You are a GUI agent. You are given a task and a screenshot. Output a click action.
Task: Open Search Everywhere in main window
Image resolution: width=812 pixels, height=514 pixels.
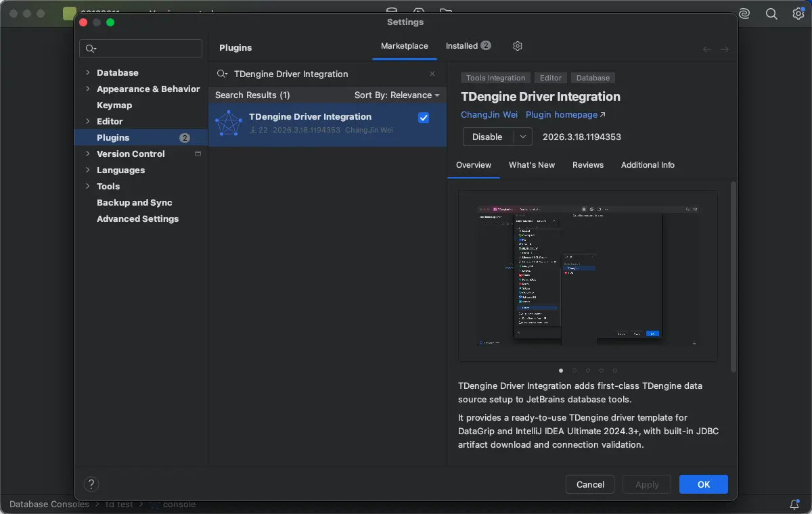771,14
